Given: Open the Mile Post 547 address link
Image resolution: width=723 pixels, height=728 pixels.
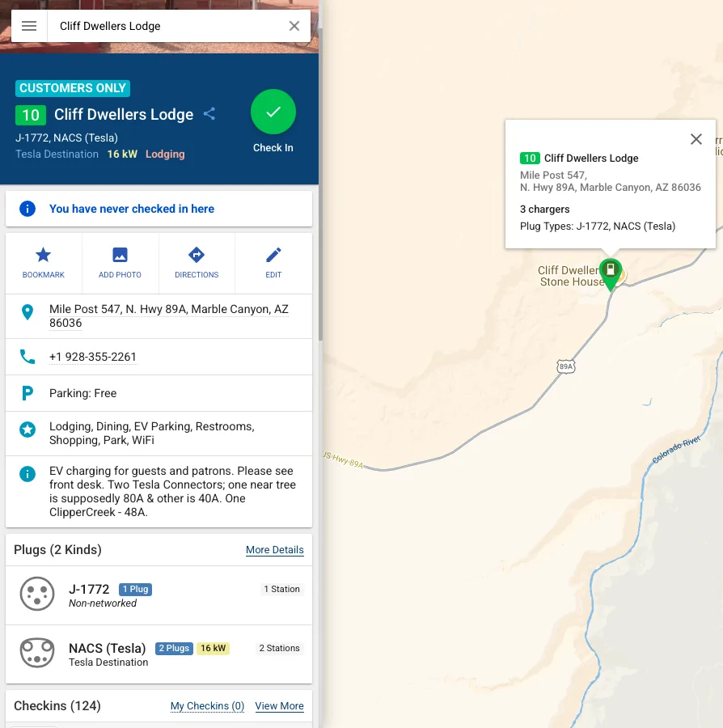Looking at the screenshot, I should click(168, 316).
